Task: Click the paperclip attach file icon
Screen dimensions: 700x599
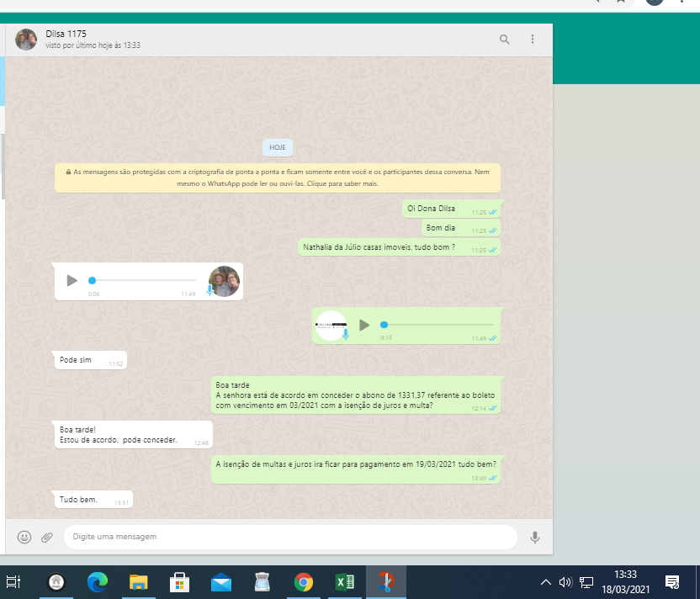Action: (x=47, y=537)
